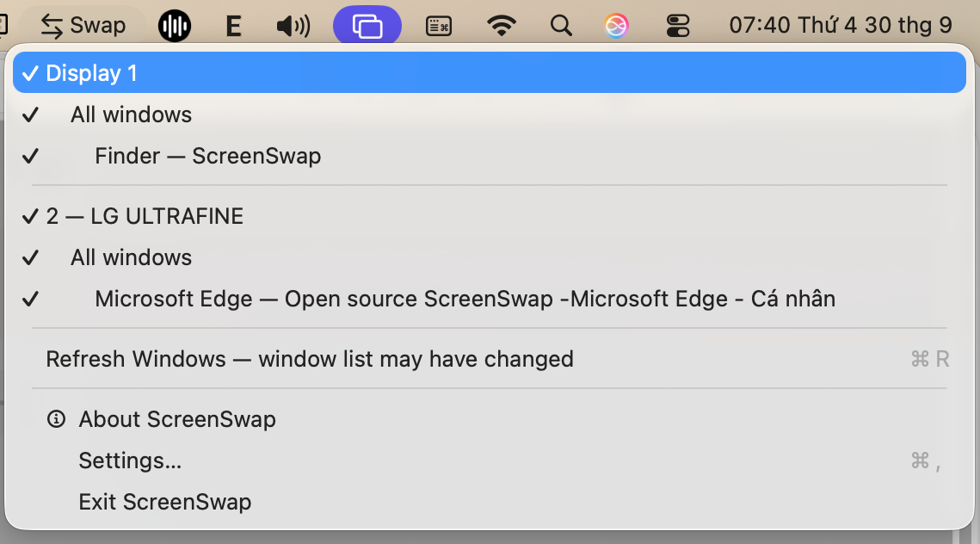Viewport: 980px width, 544px height.
Task: Open the Wi-Fi status menu
Action: (502, 26)
